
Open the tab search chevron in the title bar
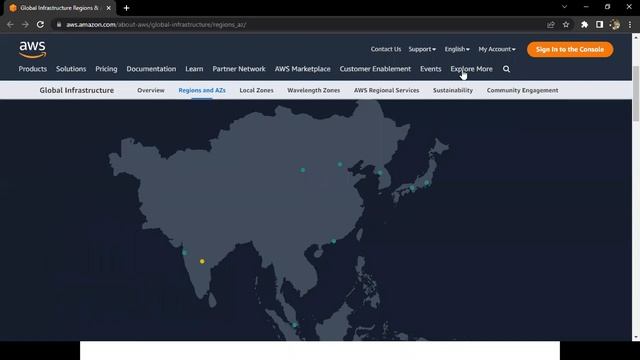[x=564, y=7]
